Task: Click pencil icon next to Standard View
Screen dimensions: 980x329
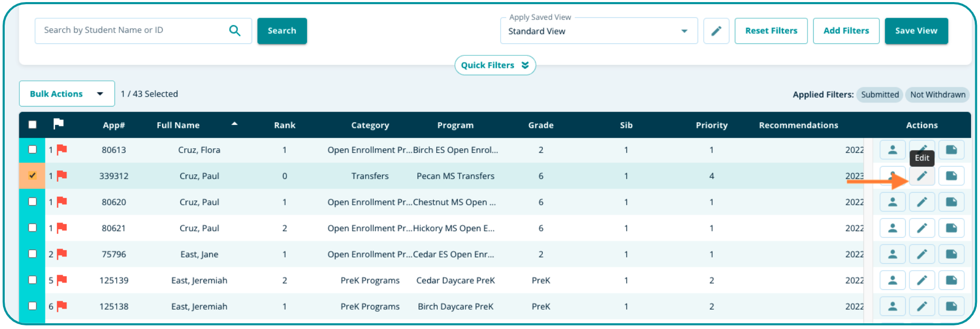Action: [716, 31]
